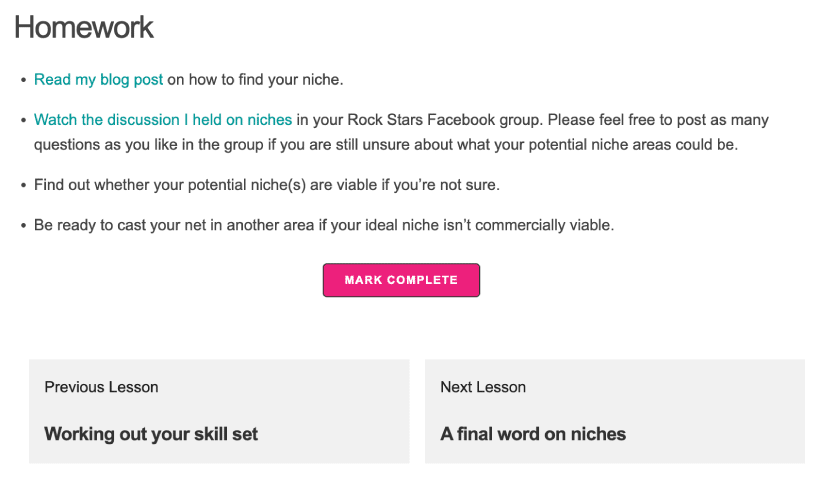Click the bullet beside "Find out whether"

tap(23, 186)
